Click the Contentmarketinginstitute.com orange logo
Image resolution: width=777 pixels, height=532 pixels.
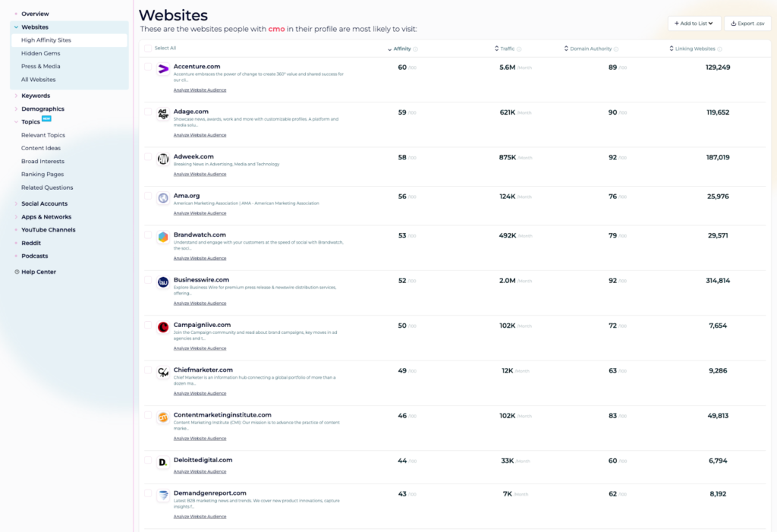coord(162,417)
